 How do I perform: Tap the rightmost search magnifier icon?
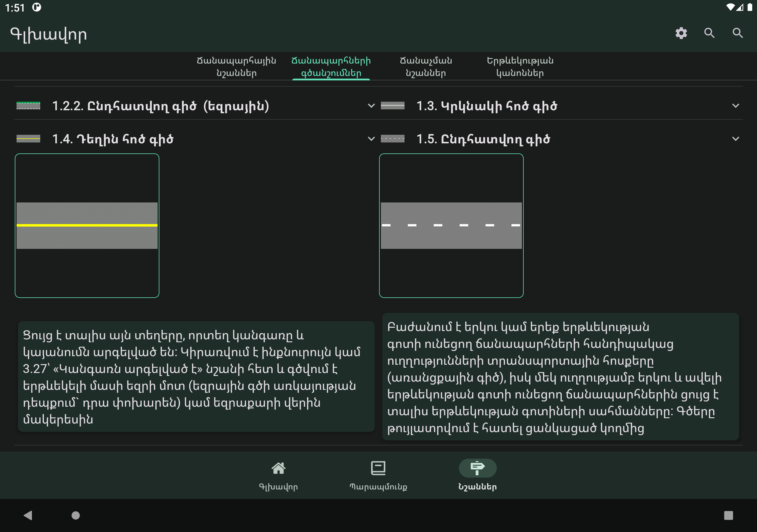pos(738,33)
